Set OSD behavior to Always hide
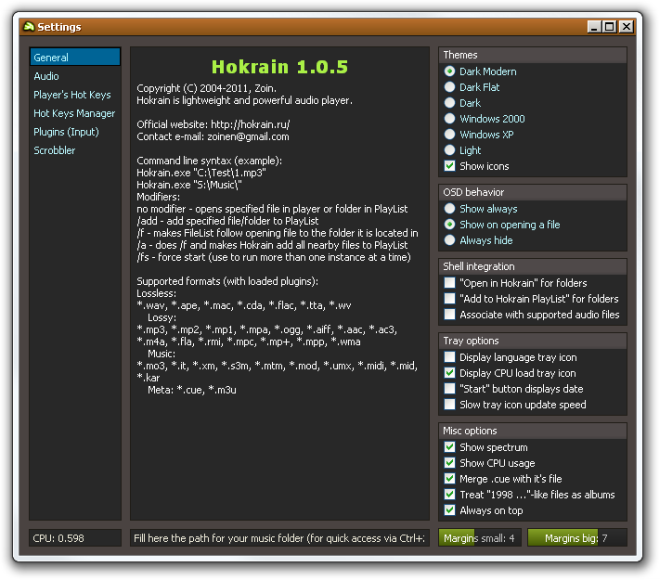The height and width of the screenshot is (580, 660). click(450, 241)
